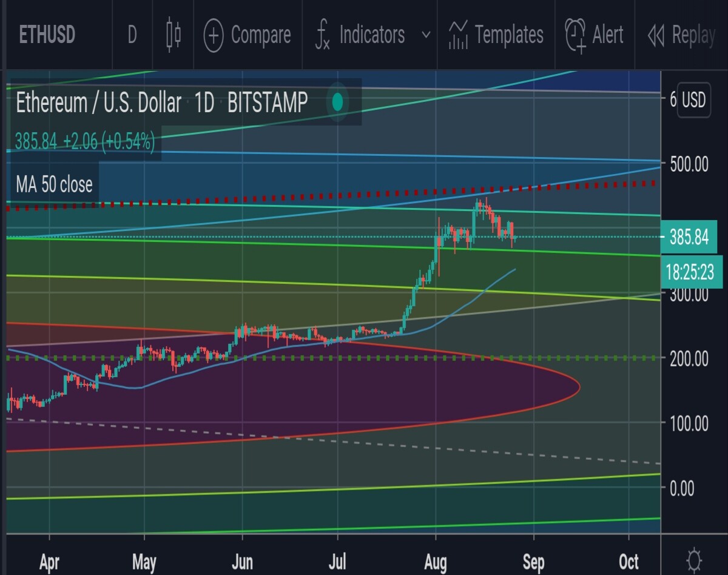
Task: Click the 500.00 price axis label
Action: point(688,164)
